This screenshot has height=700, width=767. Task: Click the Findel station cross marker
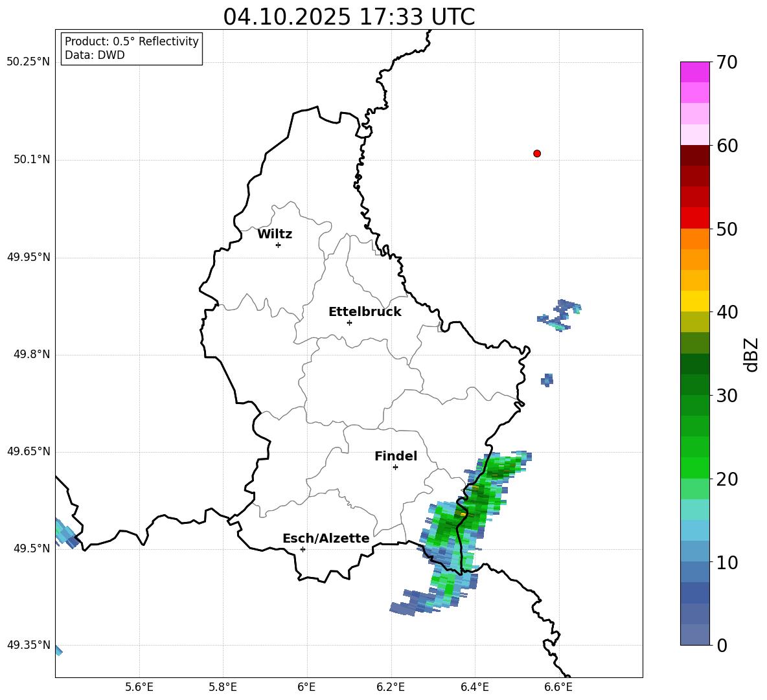[x=395, y=468]
